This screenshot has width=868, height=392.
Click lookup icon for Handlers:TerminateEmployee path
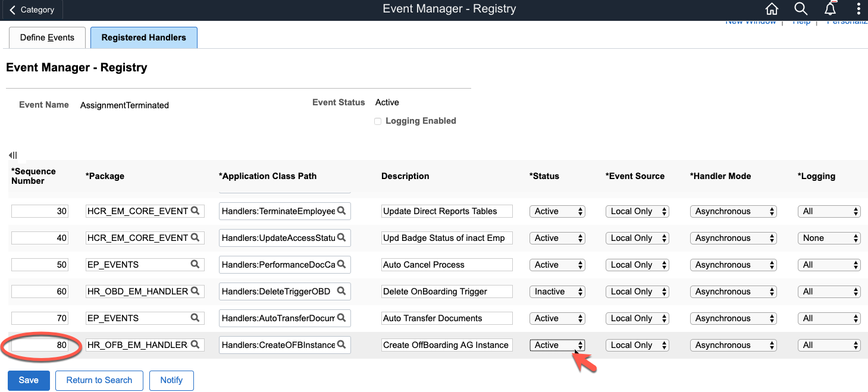(x=341, y=211)
